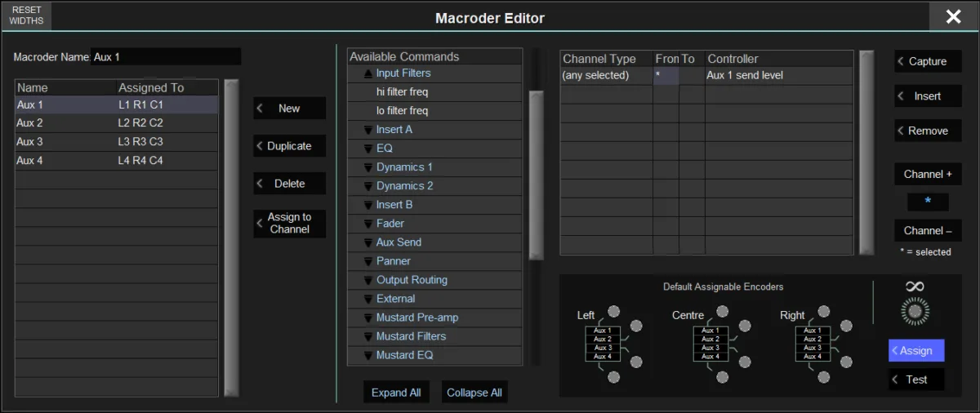Select the lo filter freq command
The width and height of the screenshot is (980, 413).
[x=434, y=111]
